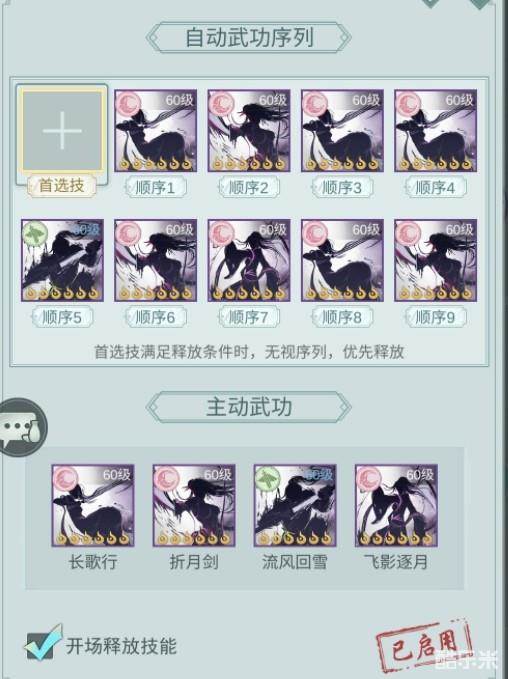Select the skill icon above 顺序9
Image resolution: width=508 pixels, height=679 pixels.
coord(436,260)
